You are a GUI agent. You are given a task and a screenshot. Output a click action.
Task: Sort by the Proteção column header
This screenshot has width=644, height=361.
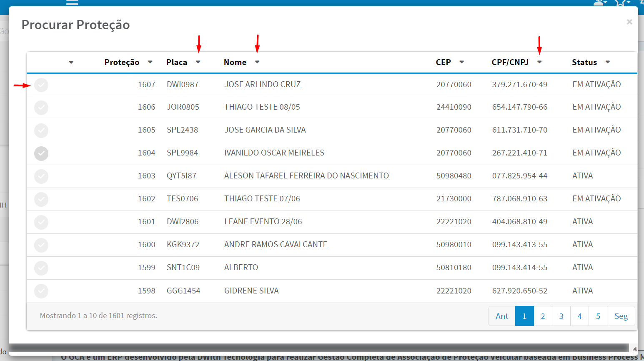(122, 63)
